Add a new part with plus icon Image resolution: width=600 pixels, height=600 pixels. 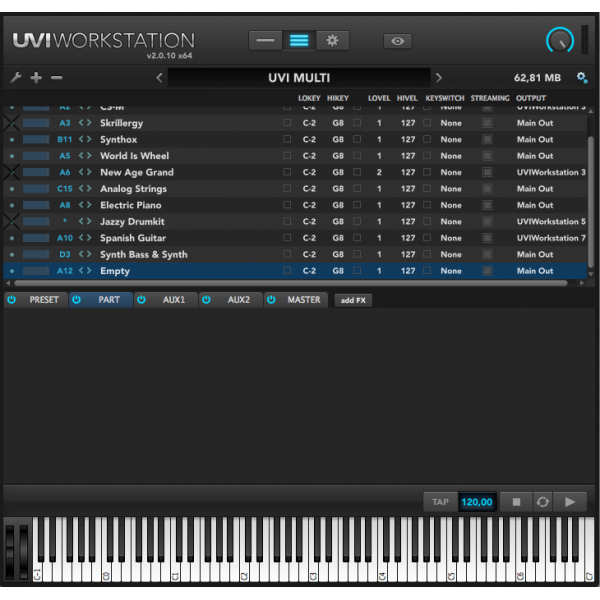(x=36, y=78)
